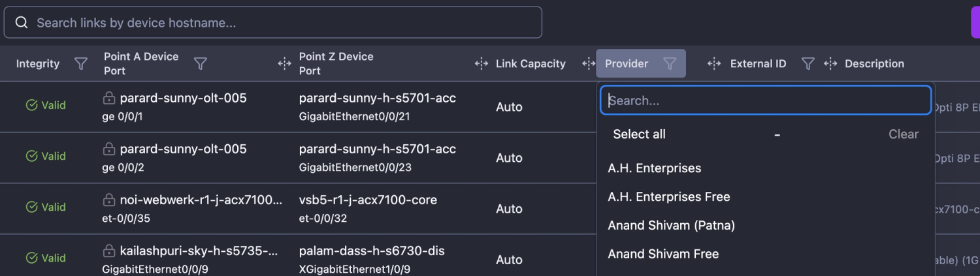980x276 pixels.
Task: Click the vsb5-r1-j-acx7100-core device name
Action: click(368, 200)
